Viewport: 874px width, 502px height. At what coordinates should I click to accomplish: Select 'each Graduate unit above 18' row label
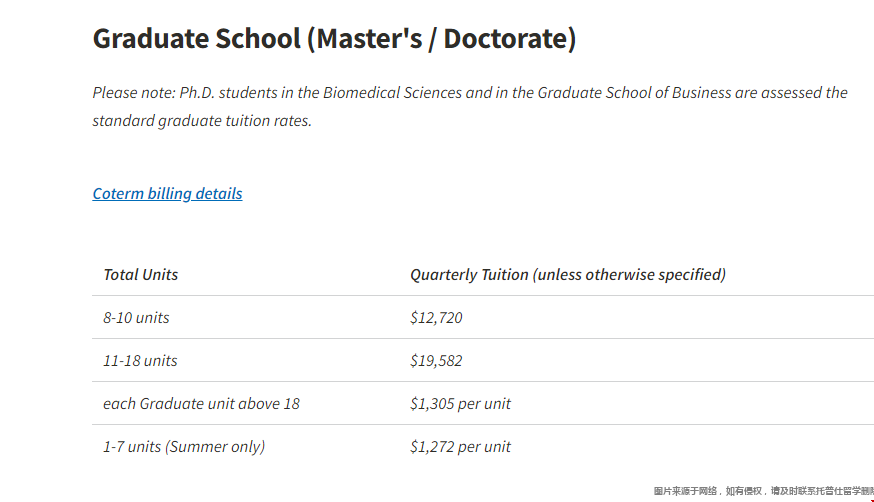tap(201, 404)
